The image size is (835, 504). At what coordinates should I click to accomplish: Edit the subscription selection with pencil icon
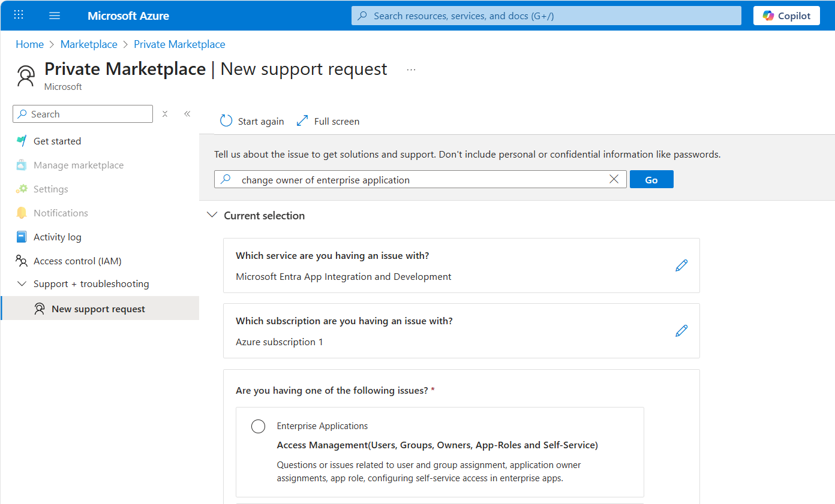click(x=681, y=331)
